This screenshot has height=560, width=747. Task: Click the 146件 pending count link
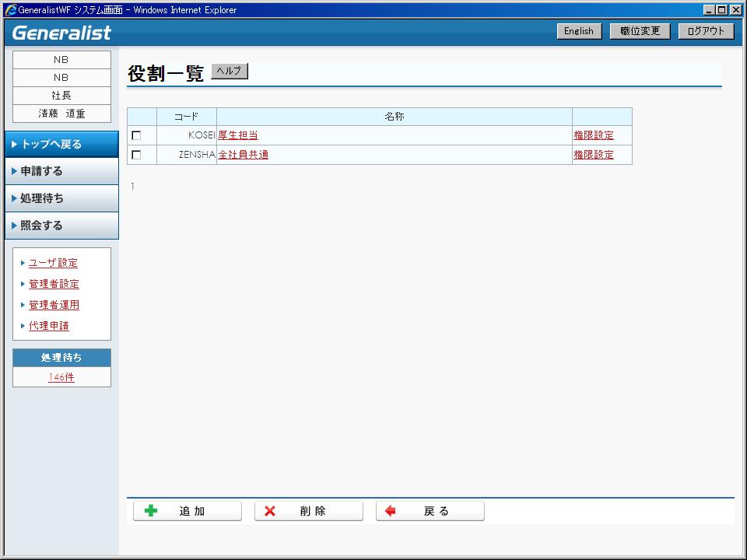point(61,377)
